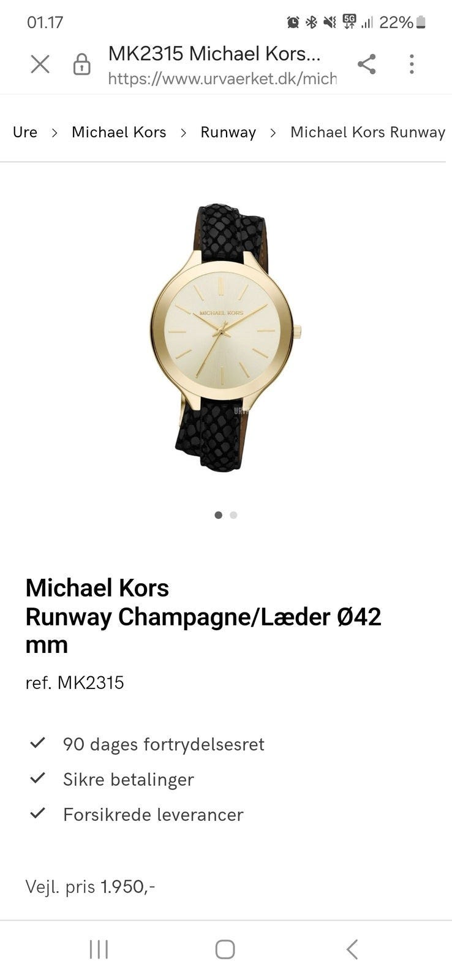Open the three-dot overflow menu
Screen dimensions: 452x980
pyautogui.click(x=412, y=64)
